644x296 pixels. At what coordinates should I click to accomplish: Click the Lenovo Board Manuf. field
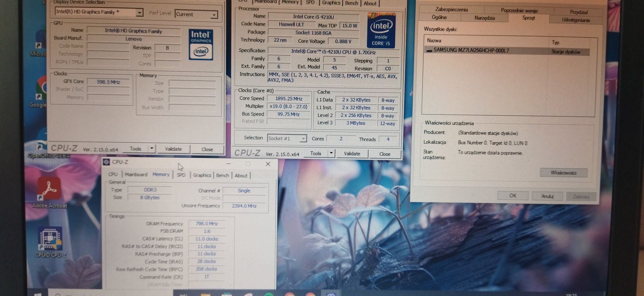coord(134,39)
